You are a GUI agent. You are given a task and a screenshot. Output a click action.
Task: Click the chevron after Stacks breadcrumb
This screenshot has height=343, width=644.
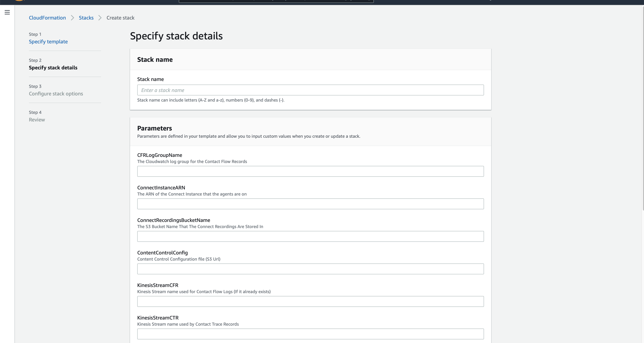pos(100,18)
